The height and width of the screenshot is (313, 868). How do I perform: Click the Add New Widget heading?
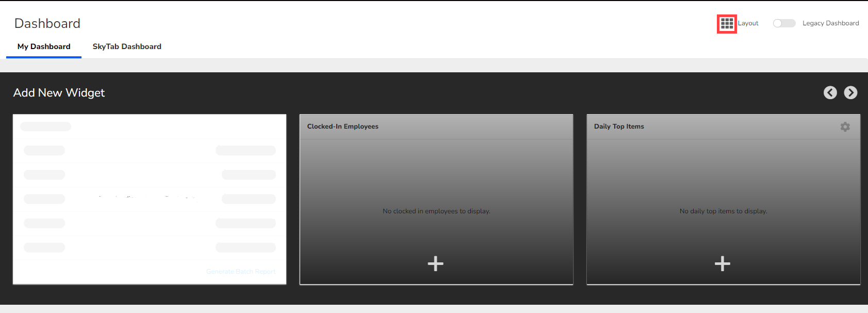[59, 93]
